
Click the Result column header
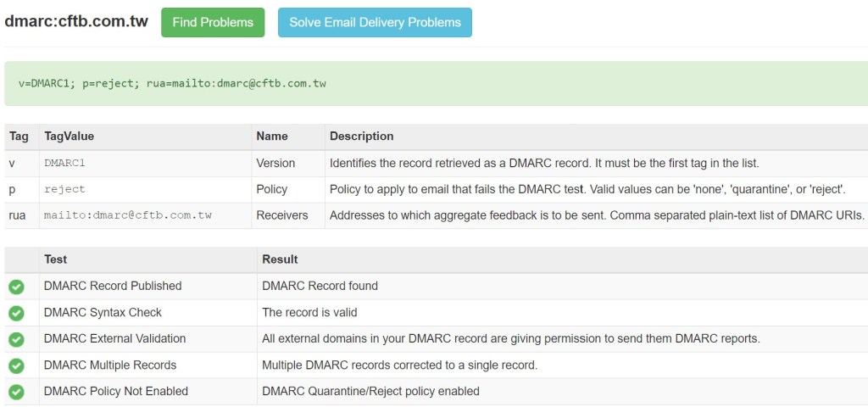click(x=280, y=259)
